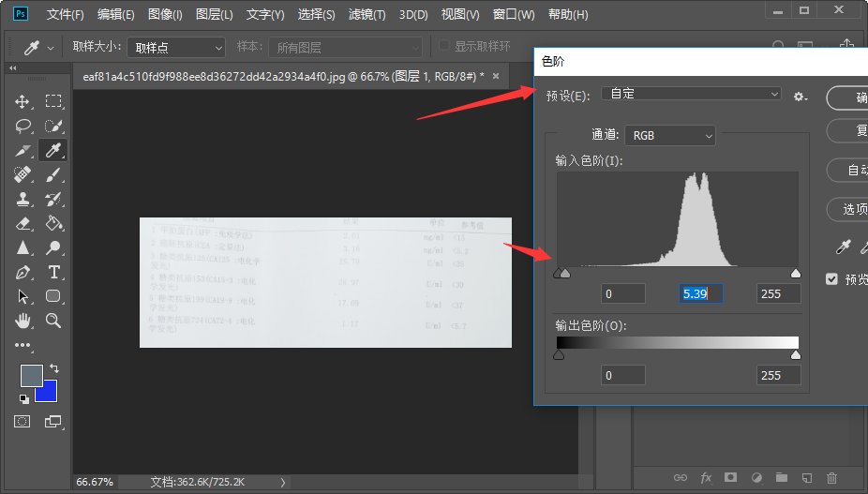Select the Clone Stamp tool
The height and width of the screenshot is (494, 868).
click(22, 199)
